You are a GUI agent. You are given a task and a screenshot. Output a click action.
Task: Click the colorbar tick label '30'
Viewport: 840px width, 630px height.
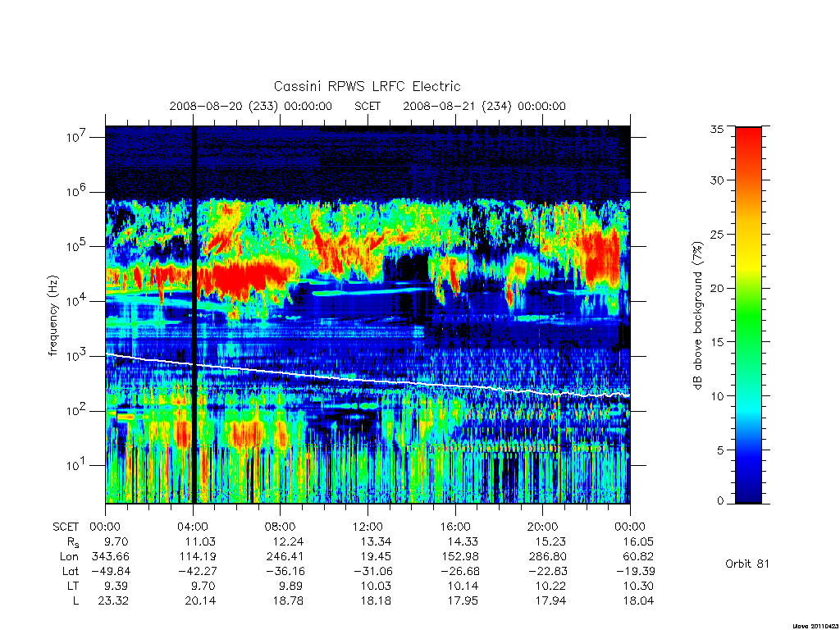(717, 180)
